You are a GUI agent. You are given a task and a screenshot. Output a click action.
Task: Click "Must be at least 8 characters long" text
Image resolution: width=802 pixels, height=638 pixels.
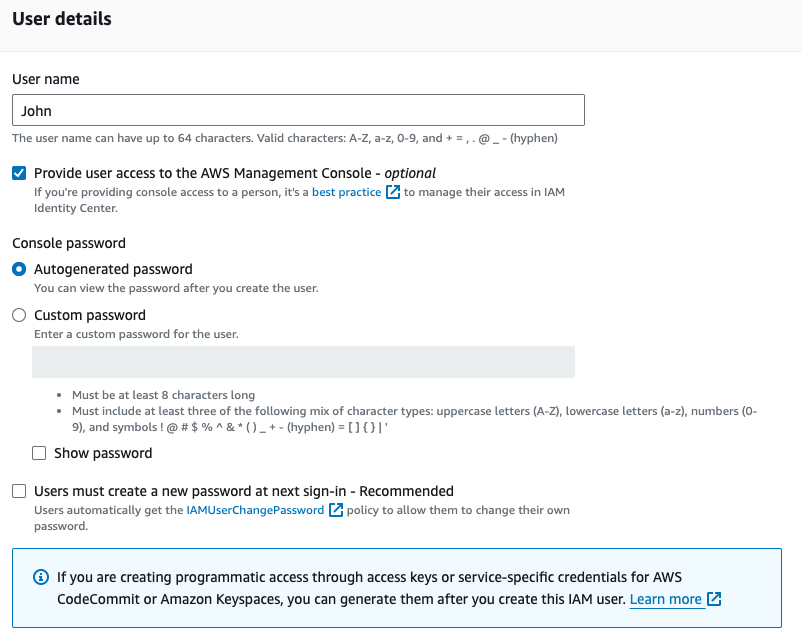[163, 395]
